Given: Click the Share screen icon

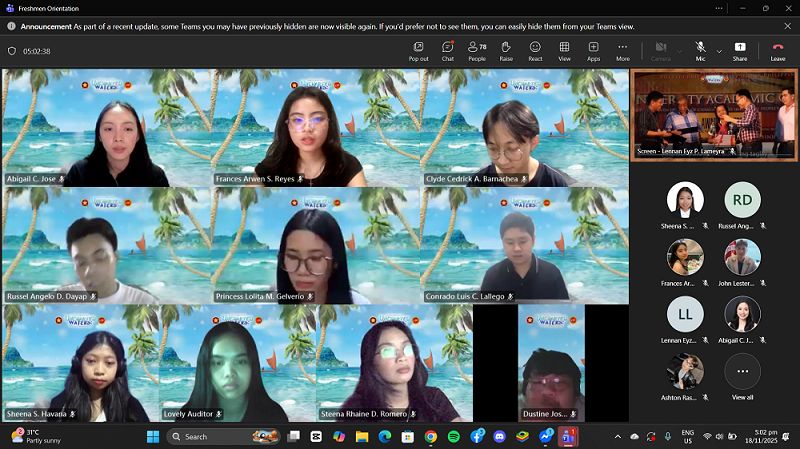Looking at the screenshot, I should click(x=740, y=50).
